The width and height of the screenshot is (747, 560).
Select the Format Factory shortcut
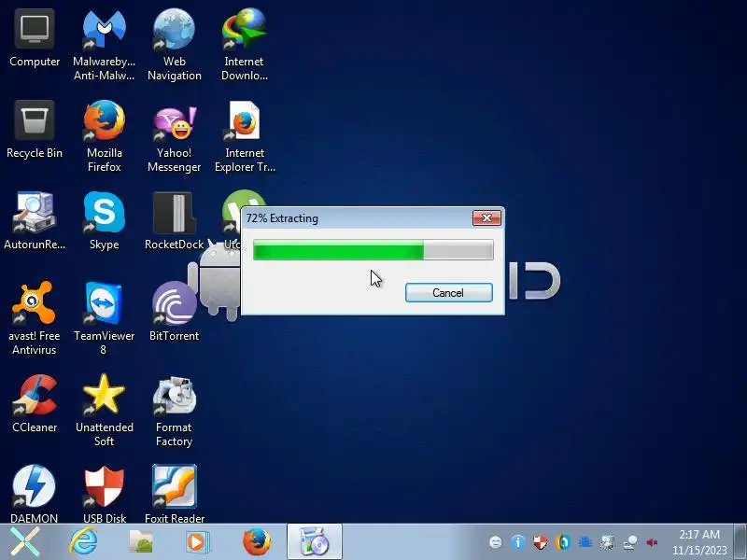(x=175, y=410)
